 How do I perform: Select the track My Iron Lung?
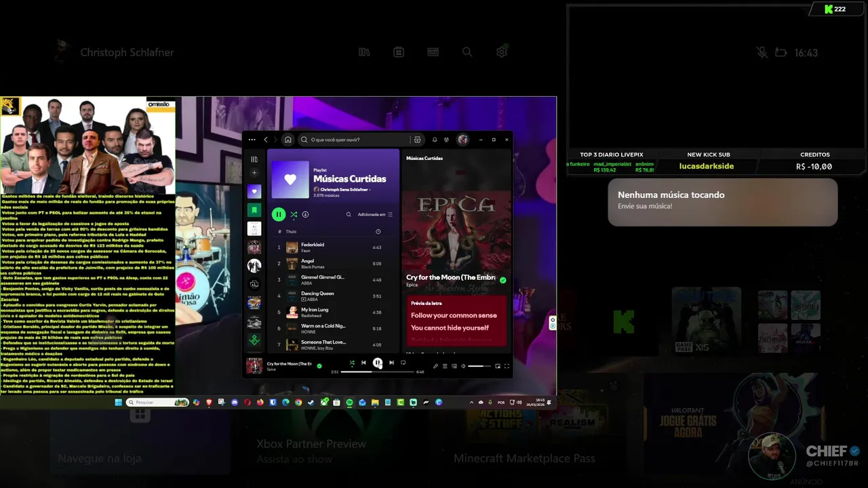click(x=332, y=312)
